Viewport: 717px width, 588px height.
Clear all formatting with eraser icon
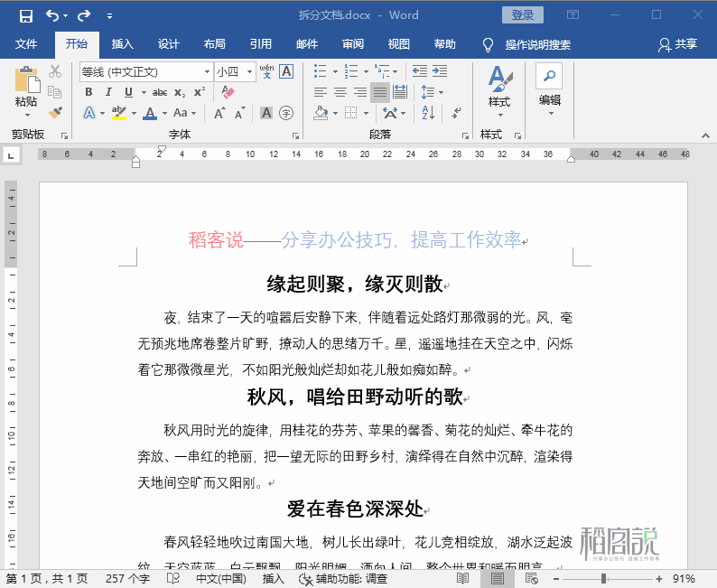pos(228,92)
